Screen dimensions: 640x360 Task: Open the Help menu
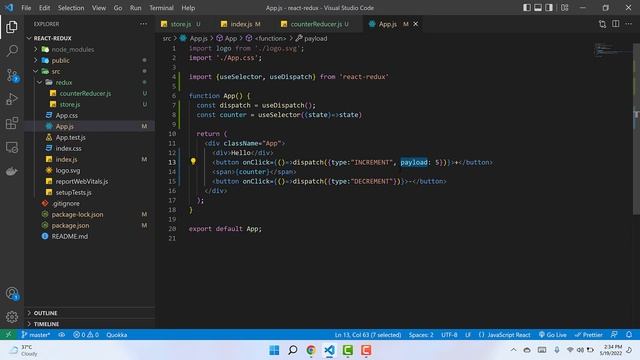click(x=188, y=8)
